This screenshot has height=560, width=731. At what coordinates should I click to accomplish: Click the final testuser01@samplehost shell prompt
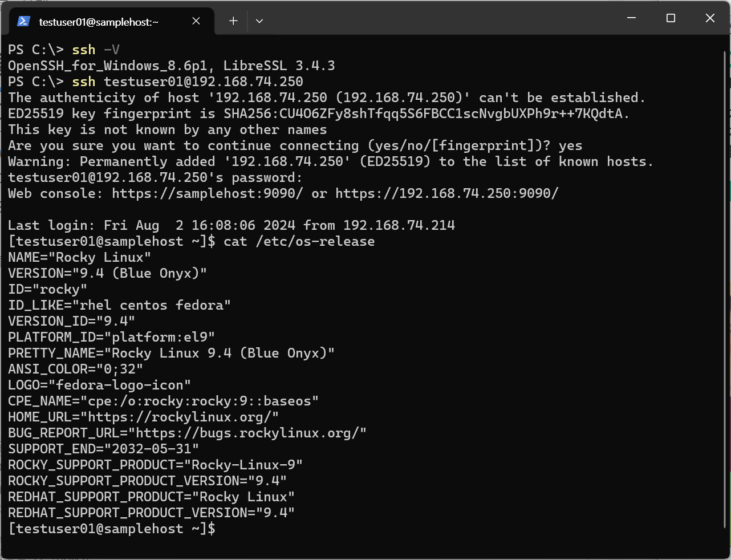coord(112,529)
